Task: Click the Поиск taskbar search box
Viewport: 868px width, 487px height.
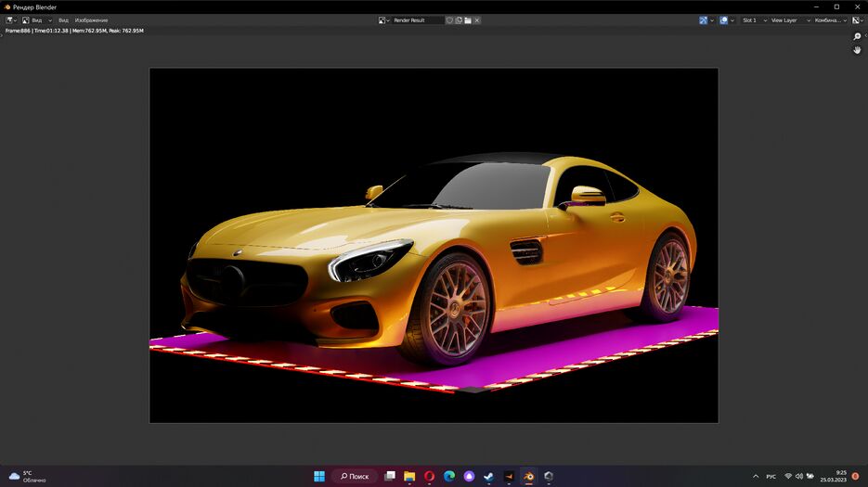Action: (x=355, y=476)
